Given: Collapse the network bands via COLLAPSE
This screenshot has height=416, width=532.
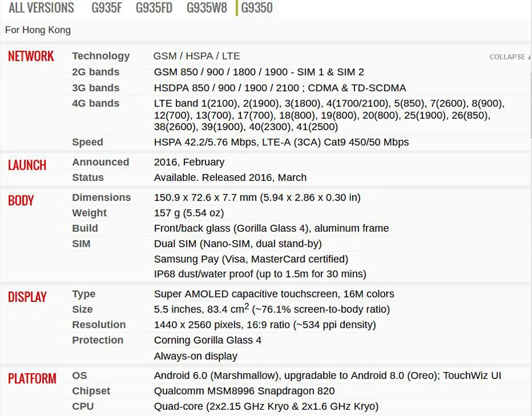Looking at the screenshot, I should [509, 57].
